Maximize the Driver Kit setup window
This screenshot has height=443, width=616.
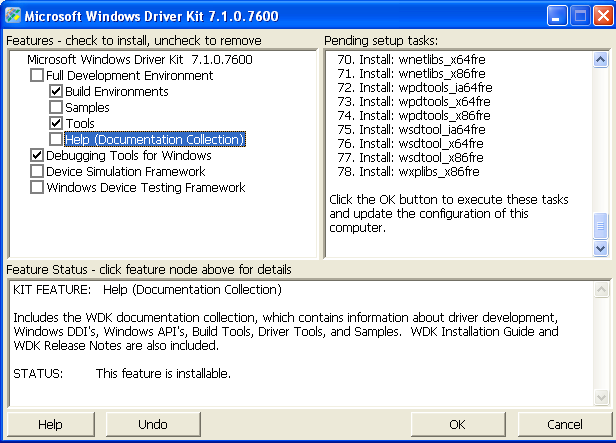coord(579,17)
